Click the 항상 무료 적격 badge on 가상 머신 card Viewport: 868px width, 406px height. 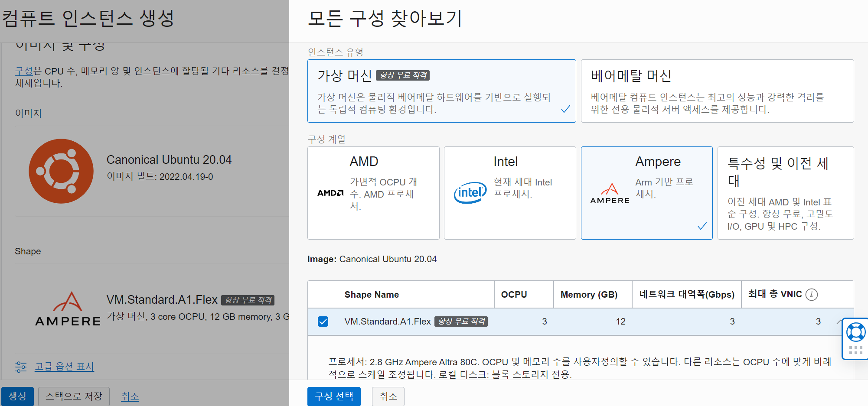click(403, 75)
